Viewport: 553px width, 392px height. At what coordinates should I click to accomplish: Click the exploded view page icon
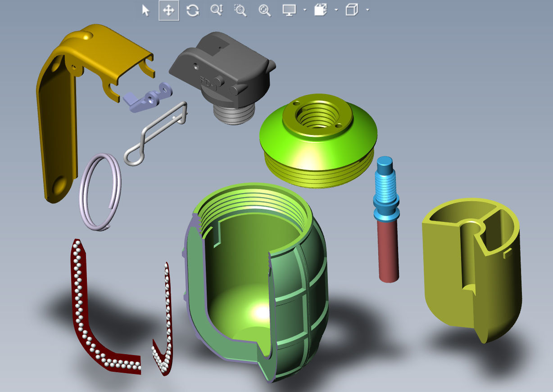point(320,10)
